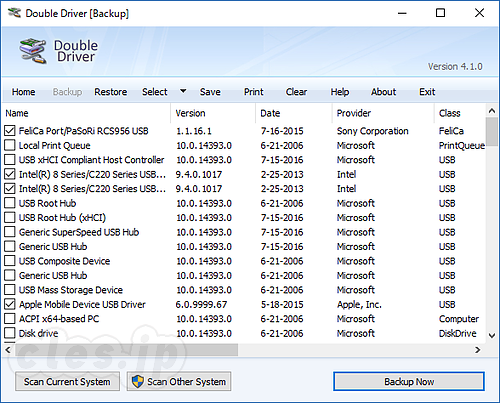Select the USB Mass Storage Device name

coord(71,290)
